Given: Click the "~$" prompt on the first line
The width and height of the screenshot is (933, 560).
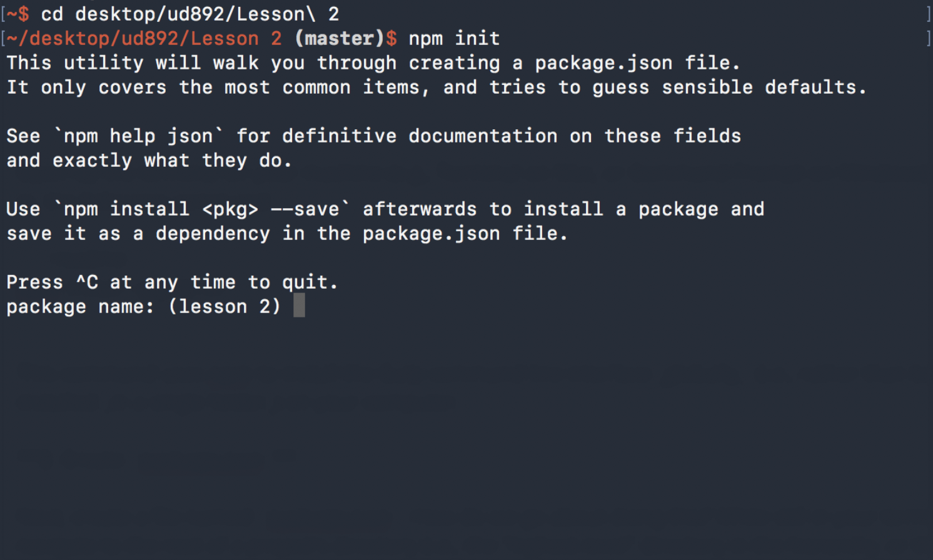Looking at the screenshot, I should coord(18,14).
